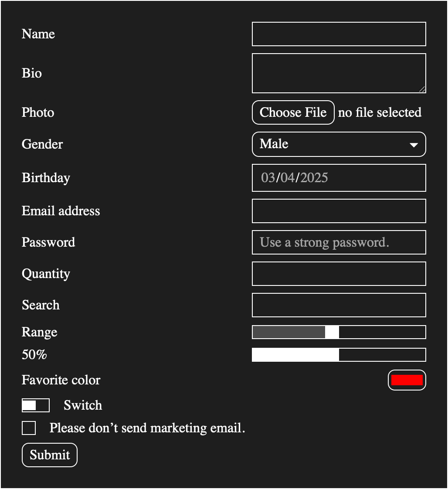Click the Range slider handle
448x489 pixels.
(x=333, y=332)
